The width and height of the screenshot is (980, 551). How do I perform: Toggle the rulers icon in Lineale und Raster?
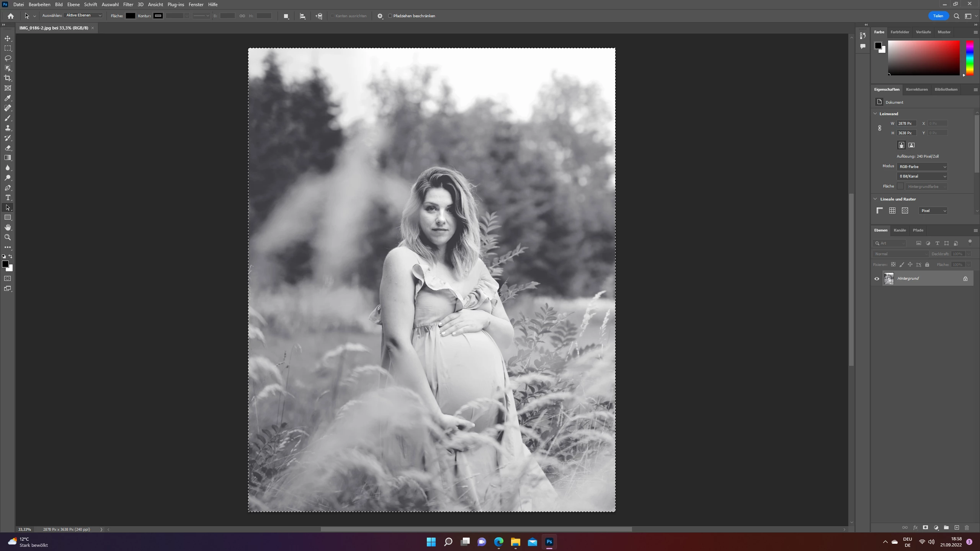(x=880, y=210)
